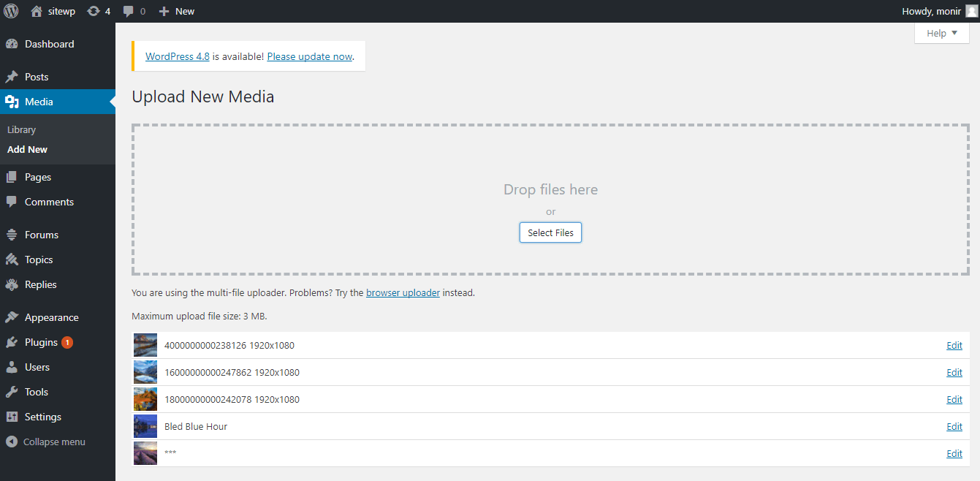Select the Add New submenu item

[27, 149]
